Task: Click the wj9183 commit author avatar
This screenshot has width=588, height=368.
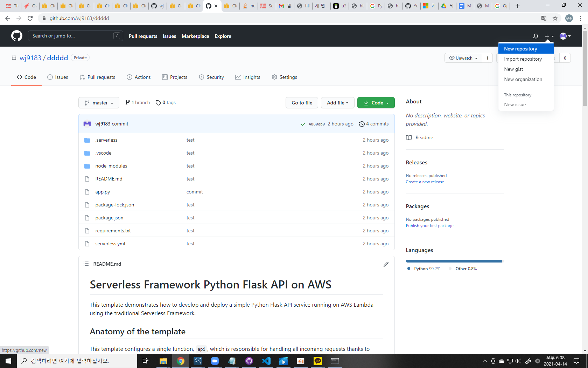Action: (87, 124)
